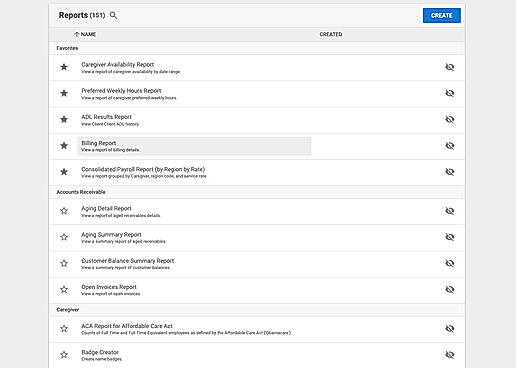Open the Aging Summary Report
This screenshot has width=516, height=368.
[111, 235]
